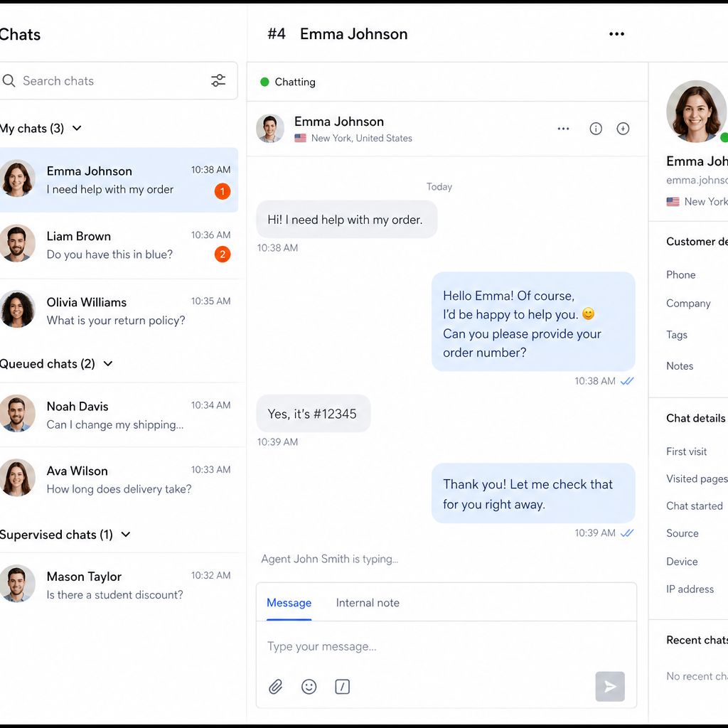The width and height of the screenshot is (728, 728).
Task: Open canned responses slash icon
Action: pyautogui.click(x=342, y=686)
